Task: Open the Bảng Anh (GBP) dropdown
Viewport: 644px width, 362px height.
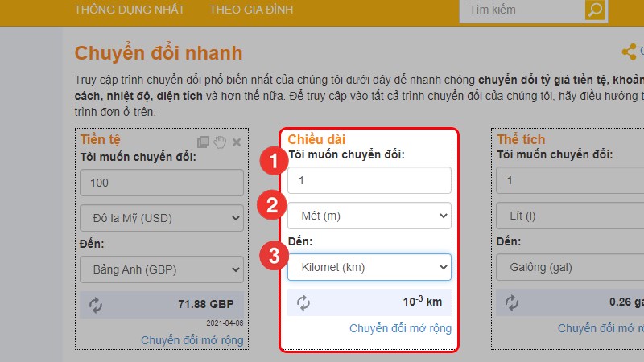Action: point(162,269)
